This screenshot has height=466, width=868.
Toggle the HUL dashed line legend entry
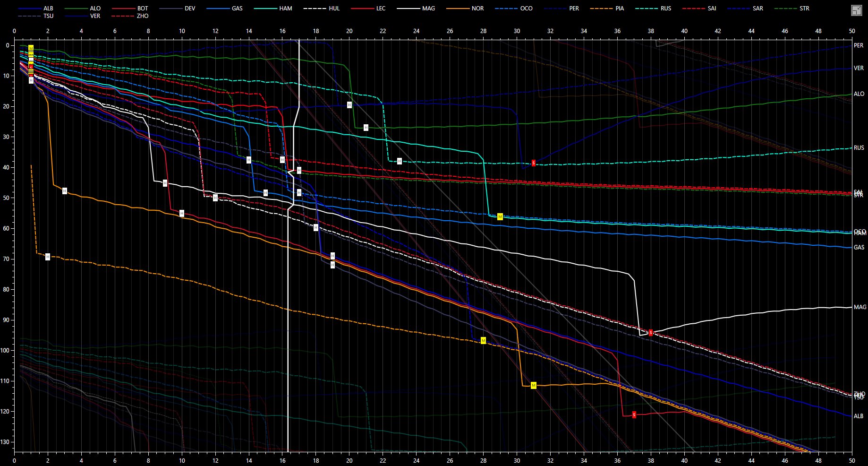[x=328, y=9]
